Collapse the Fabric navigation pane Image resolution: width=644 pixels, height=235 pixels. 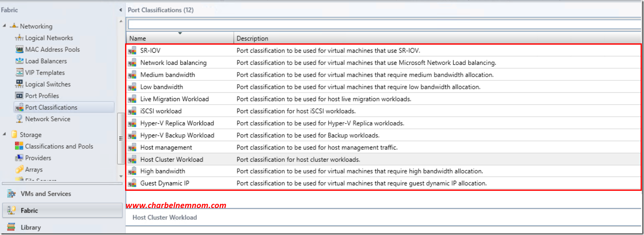120,10
